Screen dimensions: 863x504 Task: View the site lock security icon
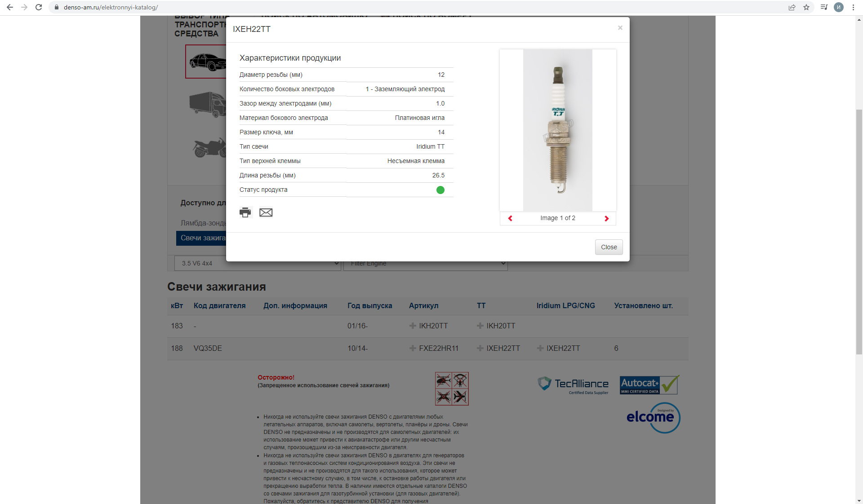click(x=56, y=7)
